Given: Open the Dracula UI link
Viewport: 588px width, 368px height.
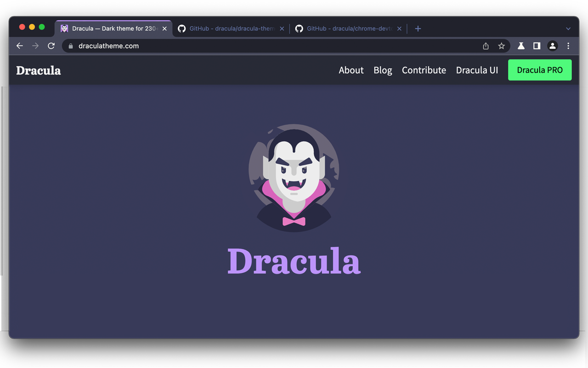Looking at the screenshot, I should (477, 70).
